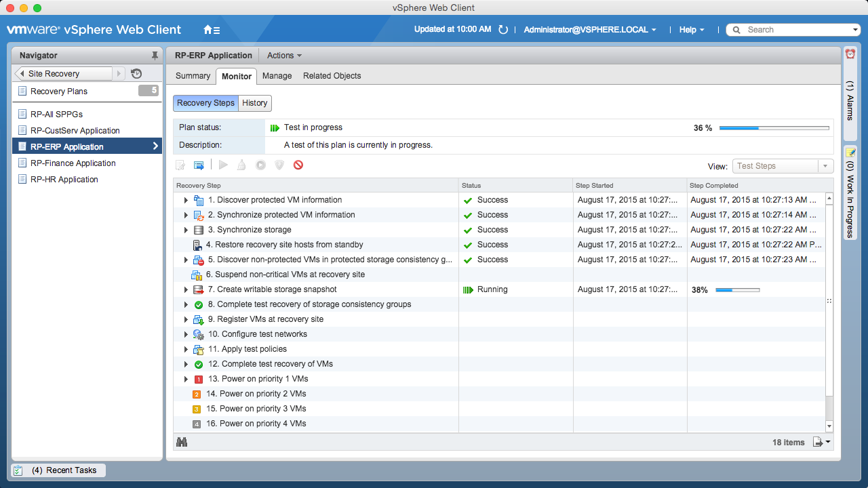Sort by the Step Started column header
Screen dimensions: 868x488
point(630,185)
